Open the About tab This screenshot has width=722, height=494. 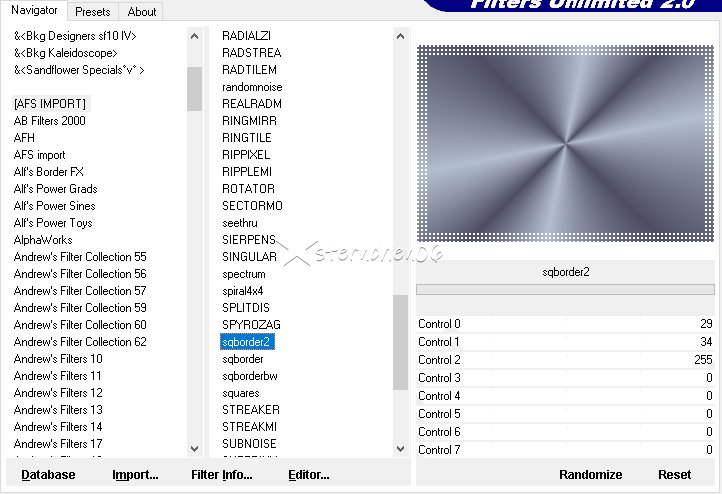[x=142, y=12]
